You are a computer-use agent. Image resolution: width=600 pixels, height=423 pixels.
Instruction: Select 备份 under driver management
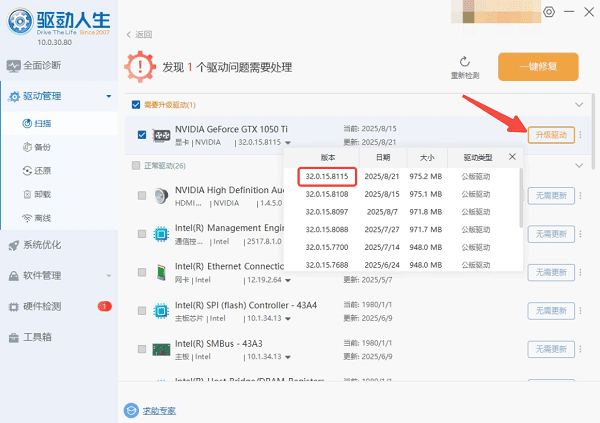click(41, 146)
